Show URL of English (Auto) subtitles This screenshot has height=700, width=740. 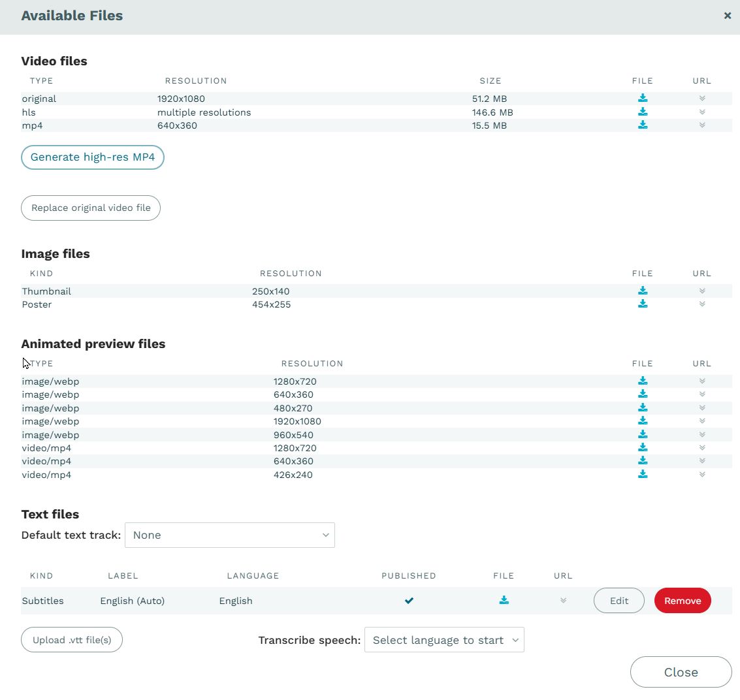tap(563, 601)
